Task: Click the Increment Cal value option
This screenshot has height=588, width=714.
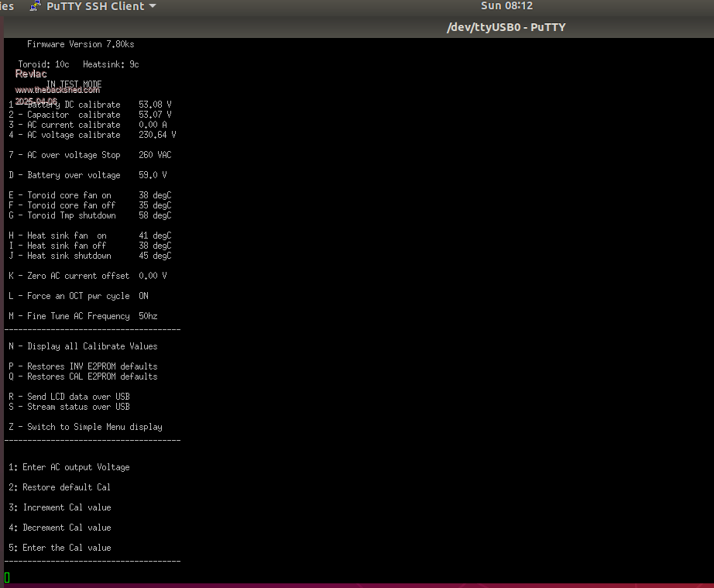Action: pyautogui.click(x=60, y=507)
